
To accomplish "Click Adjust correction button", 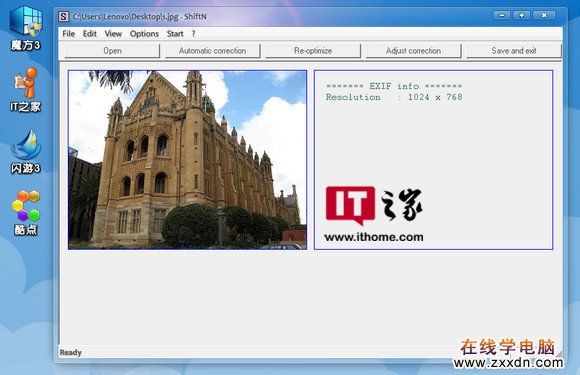I will [414, 51].
